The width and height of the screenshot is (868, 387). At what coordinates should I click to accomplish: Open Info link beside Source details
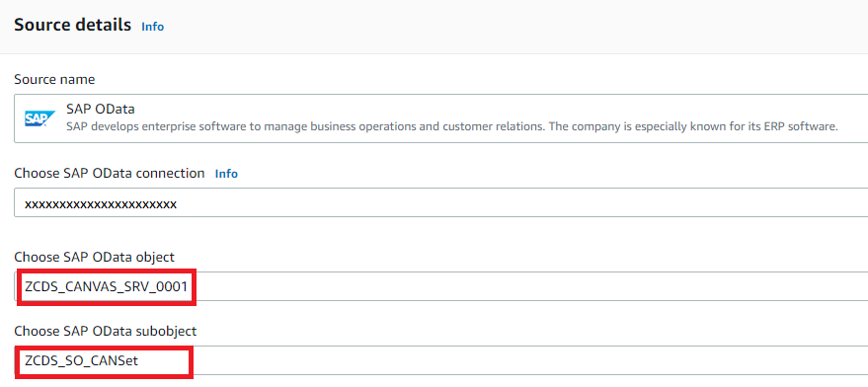tap(153, 27)
